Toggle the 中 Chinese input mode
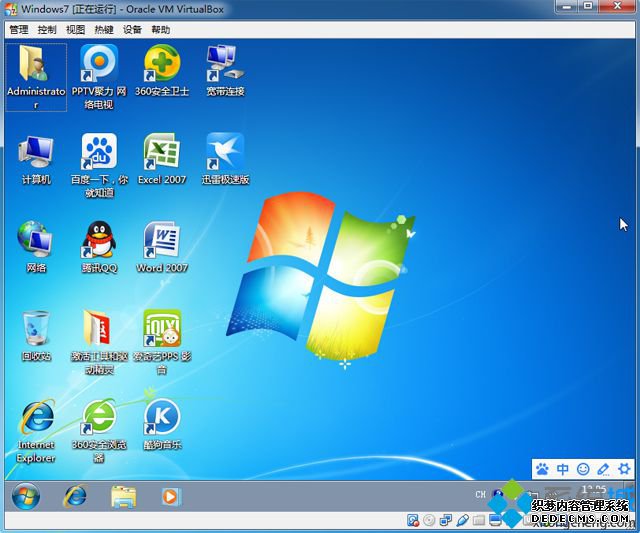 [x=562, y=469]
